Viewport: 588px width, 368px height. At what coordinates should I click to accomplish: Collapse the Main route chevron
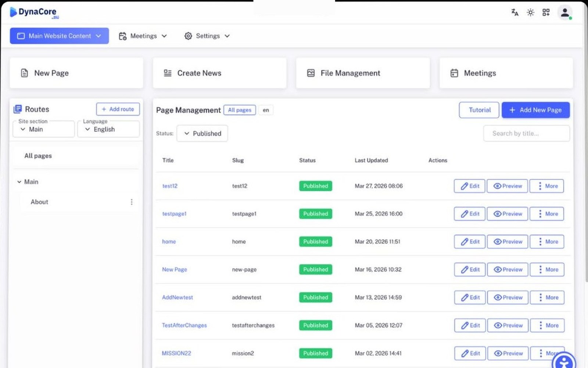click(19, 182)
